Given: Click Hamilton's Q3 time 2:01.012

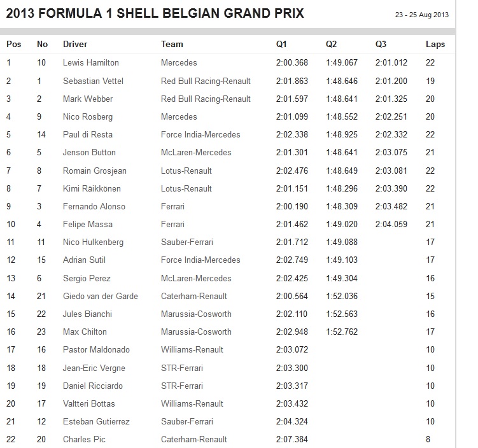Looking at the screenshot, I should pos(391,63).
